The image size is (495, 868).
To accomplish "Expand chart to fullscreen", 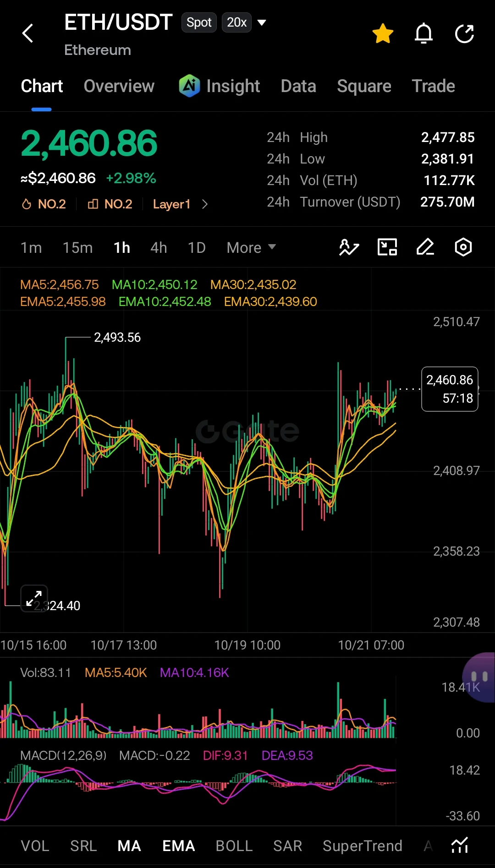I will pos(34,598).
